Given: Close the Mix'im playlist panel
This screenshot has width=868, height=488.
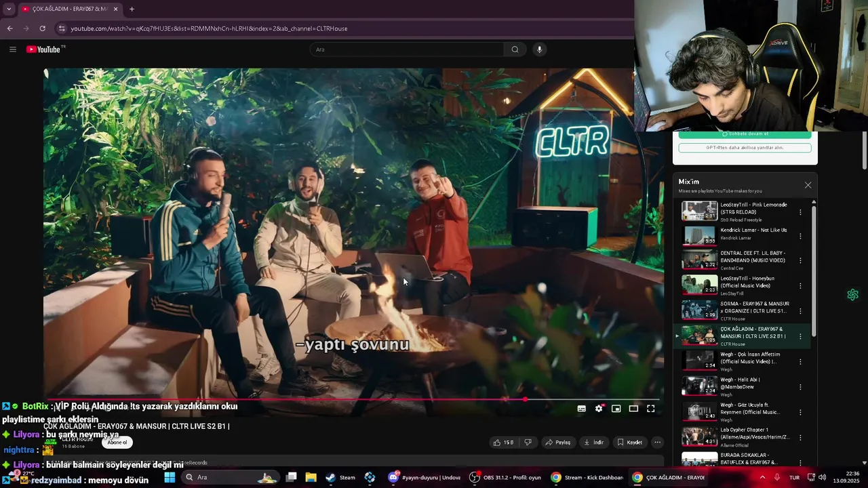Looking at the screenshot, I should pos(808,185).
